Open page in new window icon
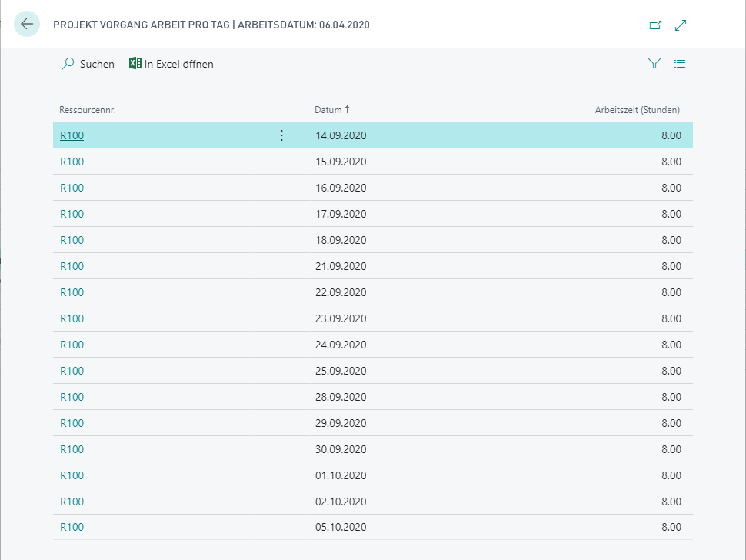The height and width of the screenshot is (560, 746). coord(655,25)
